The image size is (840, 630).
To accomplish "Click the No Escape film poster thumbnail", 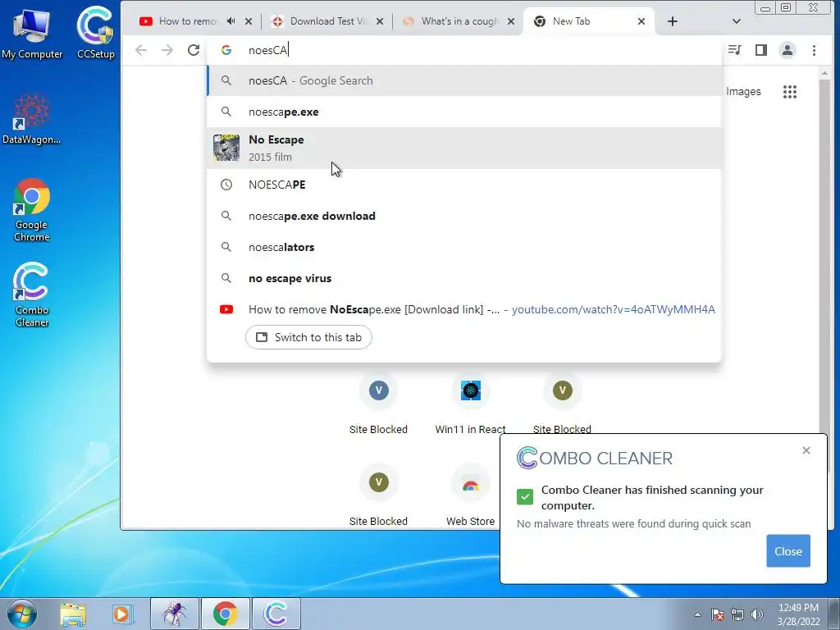I will point(226,148).
